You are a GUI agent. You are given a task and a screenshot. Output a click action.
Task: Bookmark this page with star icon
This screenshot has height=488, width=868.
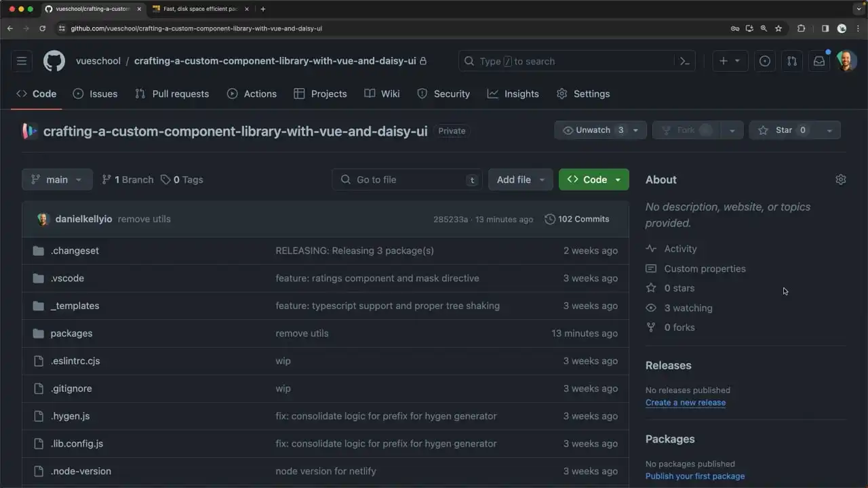pyautogui.click(x=778, y=28)
